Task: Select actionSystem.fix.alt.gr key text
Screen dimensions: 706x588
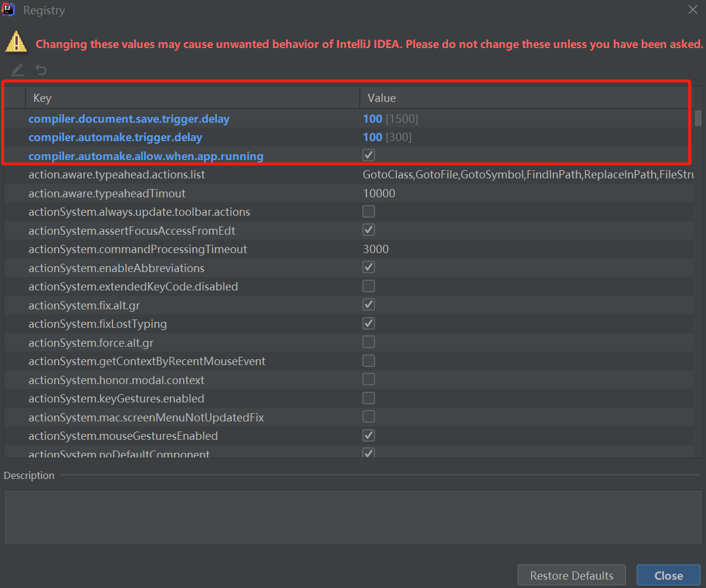Action: tap(84, 306)
